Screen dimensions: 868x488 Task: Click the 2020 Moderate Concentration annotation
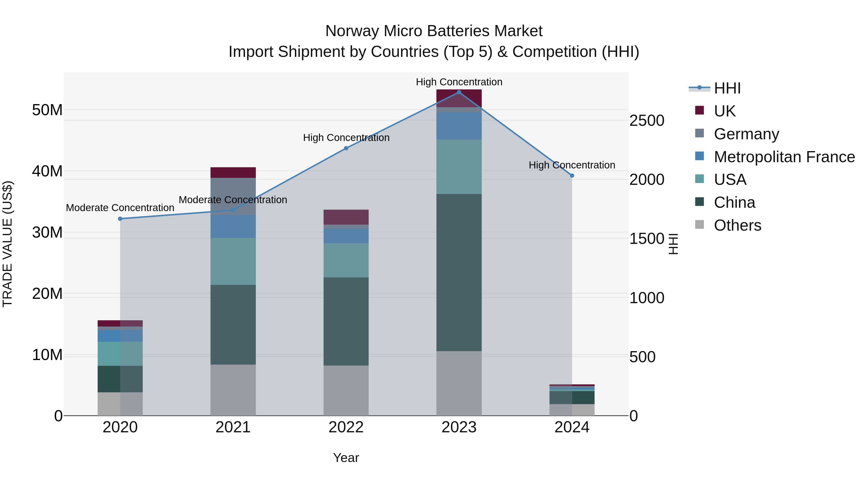pos(120,208)
